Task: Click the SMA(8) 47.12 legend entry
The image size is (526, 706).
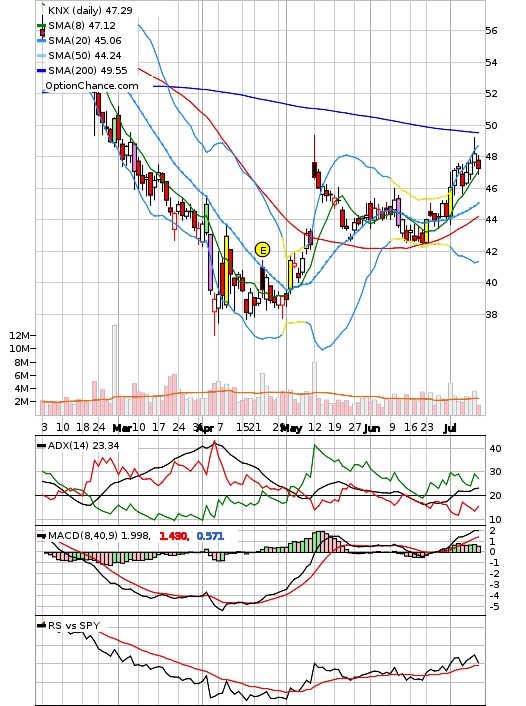Action: pos(82,26)
